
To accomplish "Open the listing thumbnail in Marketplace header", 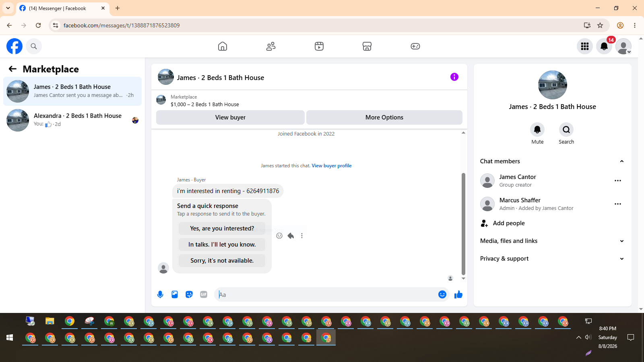I will click(161, 100).
